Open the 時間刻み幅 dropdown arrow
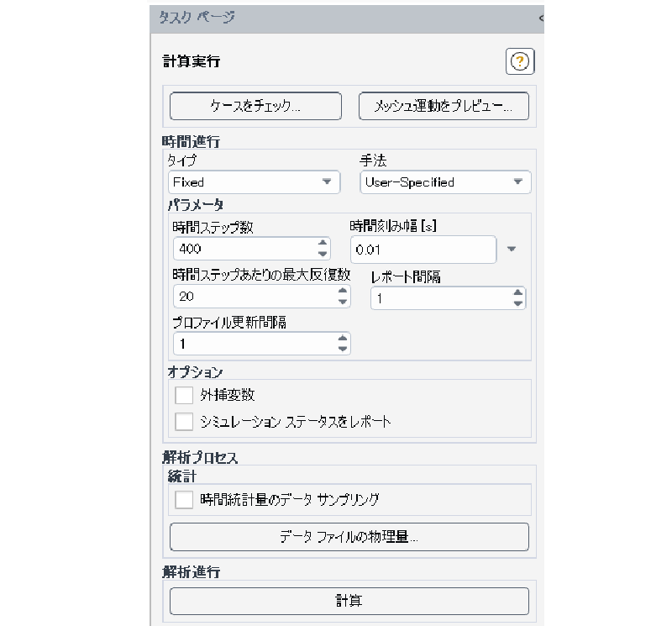Viewport: 672px width, 626px height. coord(513,250)
